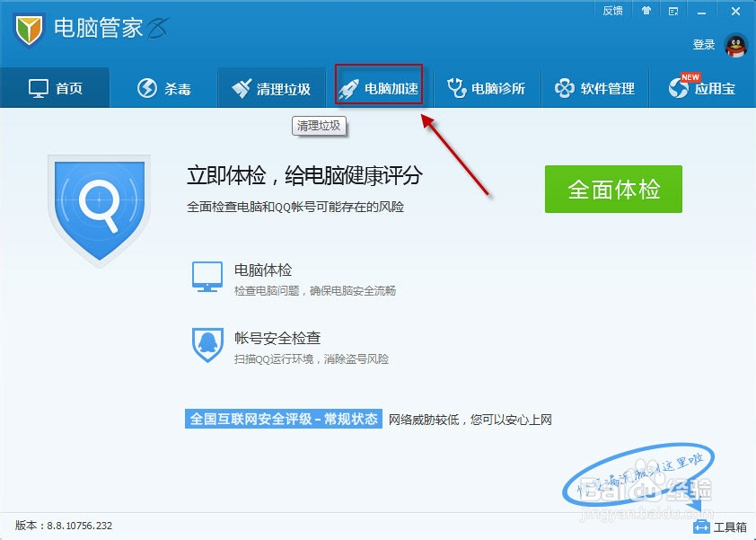Click the 反馈 feedback link
The image size is (756, 540).
coord(613,11)
